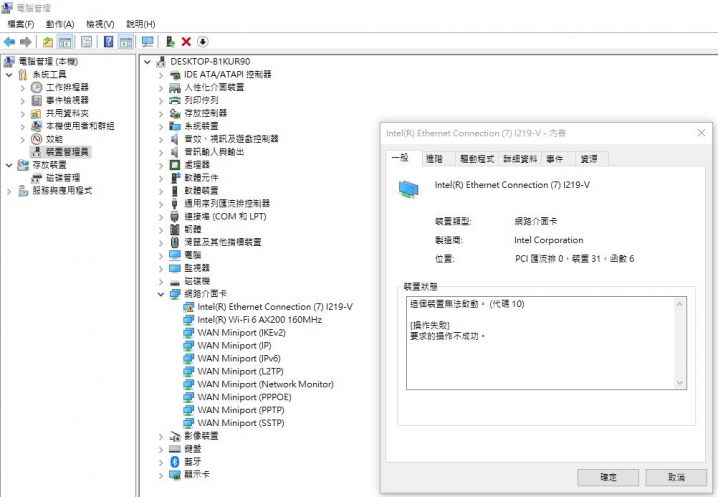This screenshot has height=497, width=720.
Task: Select the 影像裝置 category
Action: (x=201, y=436)
